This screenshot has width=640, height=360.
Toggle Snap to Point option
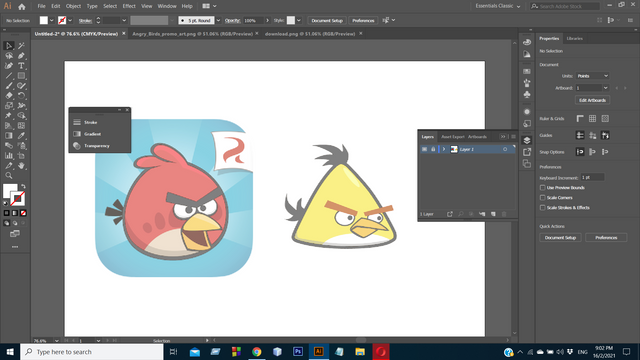580,152
